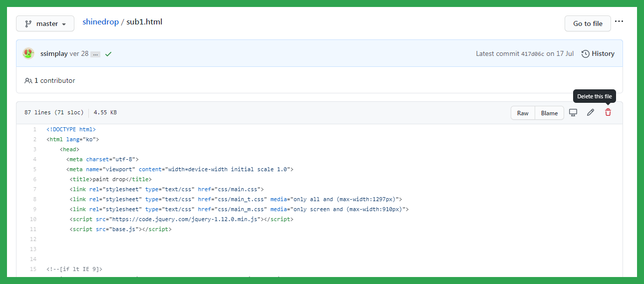Click the pencil edit file icon
The height and width of the screenshot is (284, 644).
click(x=591, y=113)
